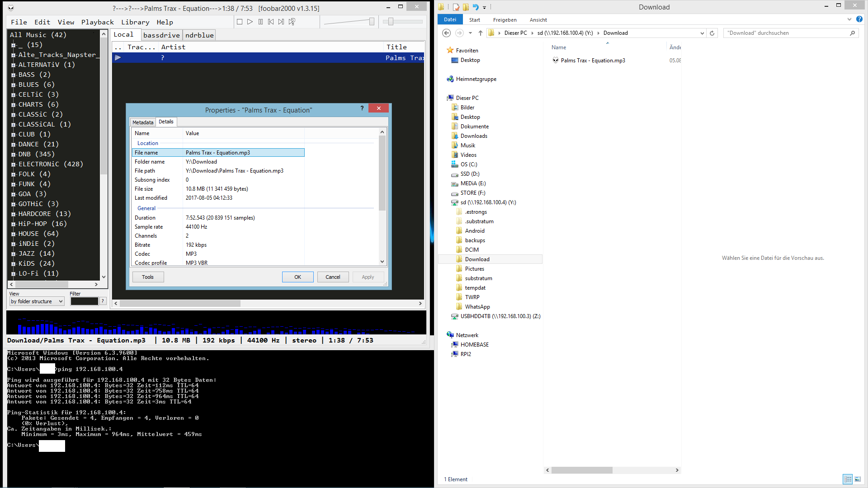Open the Ansicht ribbon tab

click(x=538, y=20)
